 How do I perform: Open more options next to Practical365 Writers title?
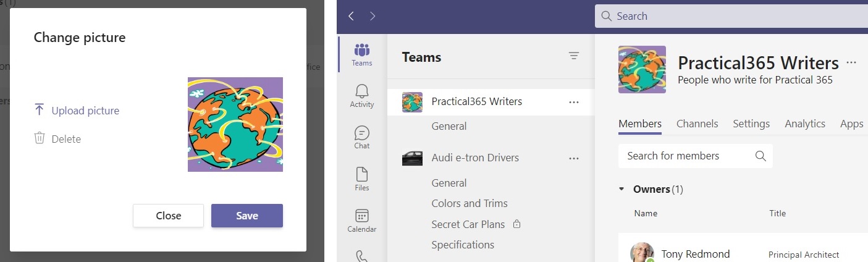click(852, 62)
